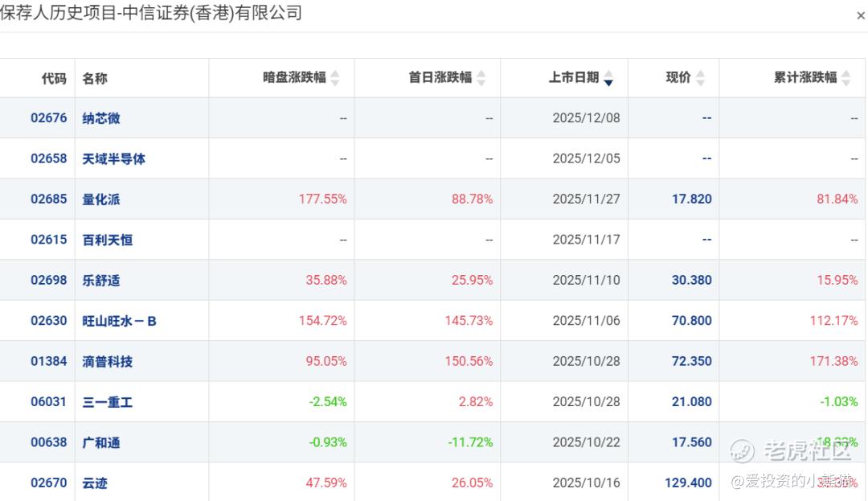This screenshot has height=501, width=868.
Task: Toggle the 上市日期 sort arrow
Action: 608,78
